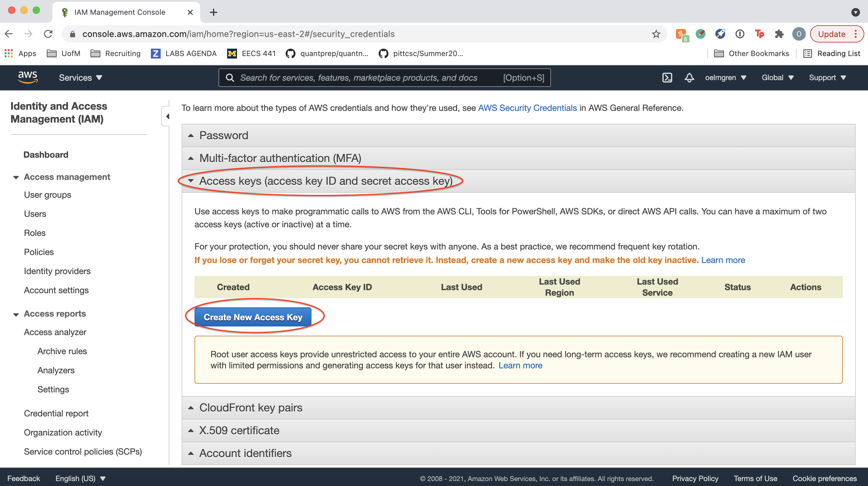Reload the page with refresh icon

48,34
